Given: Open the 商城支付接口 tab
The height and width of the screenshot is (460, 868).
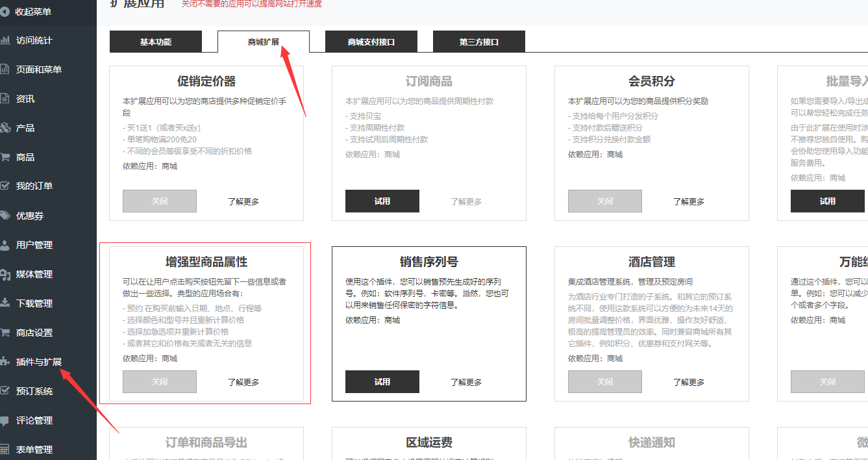Looking at the screenshot, I should (371, 42).
